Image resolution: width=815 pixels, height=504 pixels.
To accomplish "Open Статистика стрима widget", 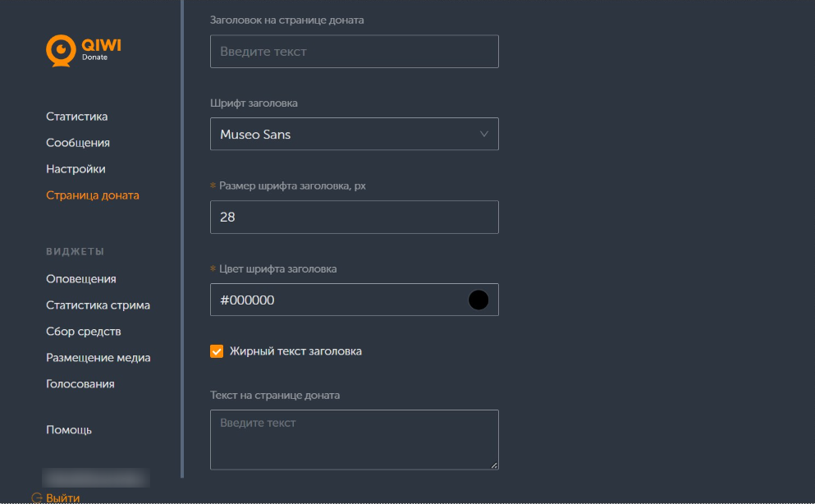I will [x=98, y=305].
